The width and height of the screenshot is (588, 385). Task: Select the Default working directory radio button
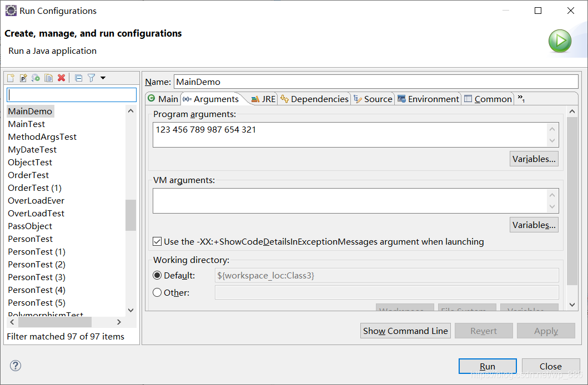(x=157, y=275)
